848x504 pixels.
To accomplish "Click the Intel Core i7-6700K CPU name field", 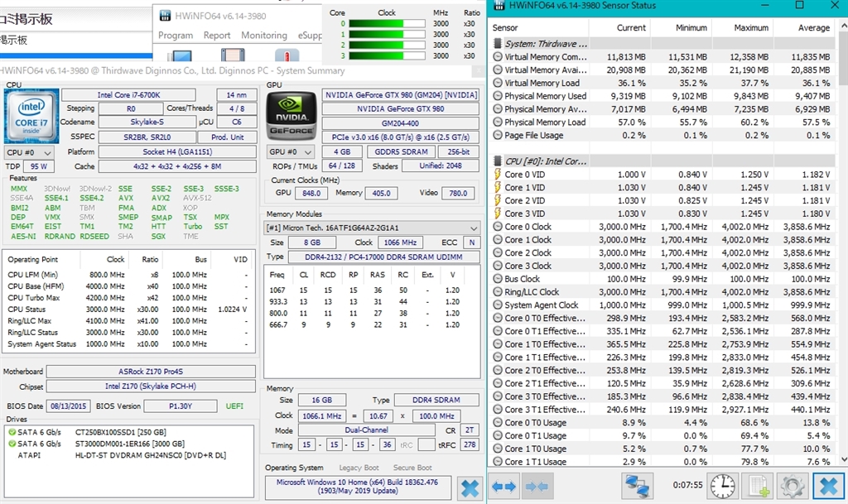I will 128,95.
